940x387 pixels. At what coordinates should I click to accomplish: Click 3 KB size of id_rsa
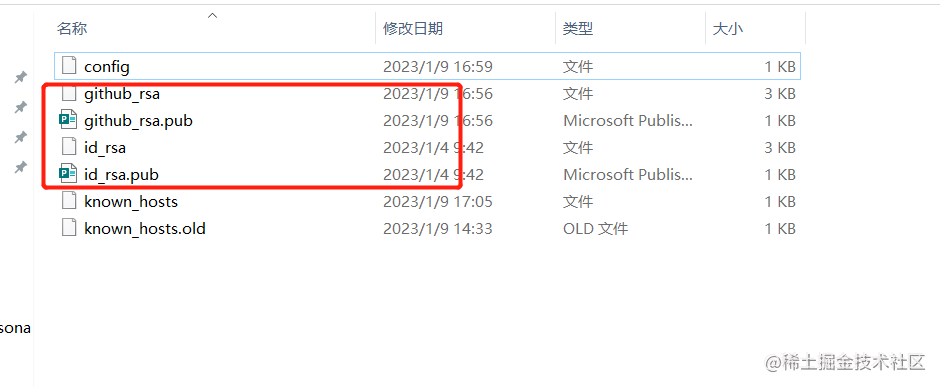(779, 148)
